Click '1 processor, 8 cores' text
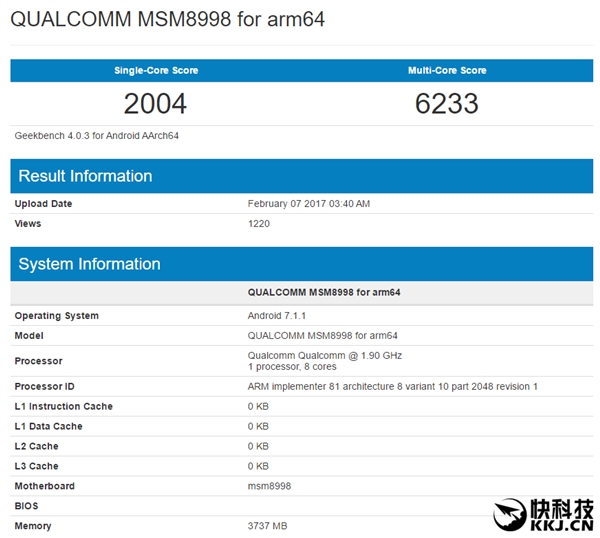 (x=292, y=367)
